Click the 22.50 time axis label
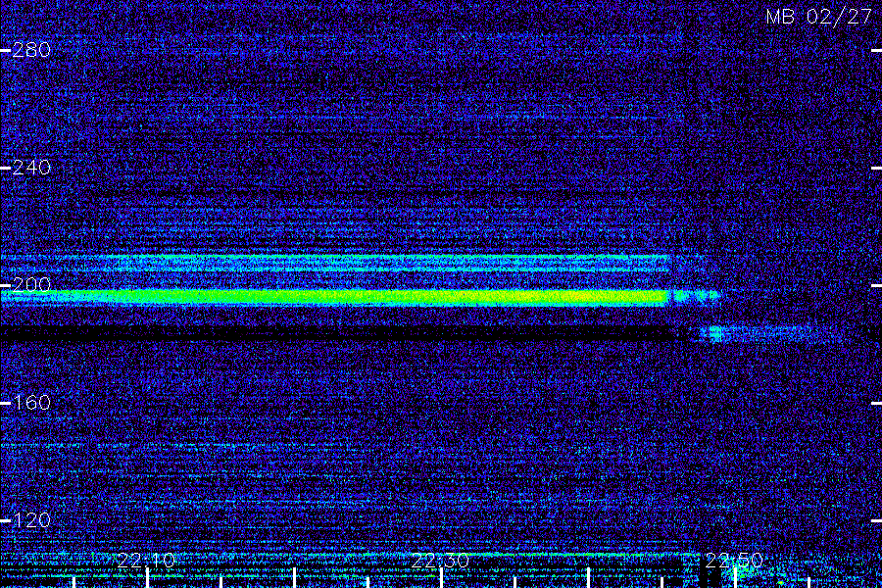 point(733,560)
